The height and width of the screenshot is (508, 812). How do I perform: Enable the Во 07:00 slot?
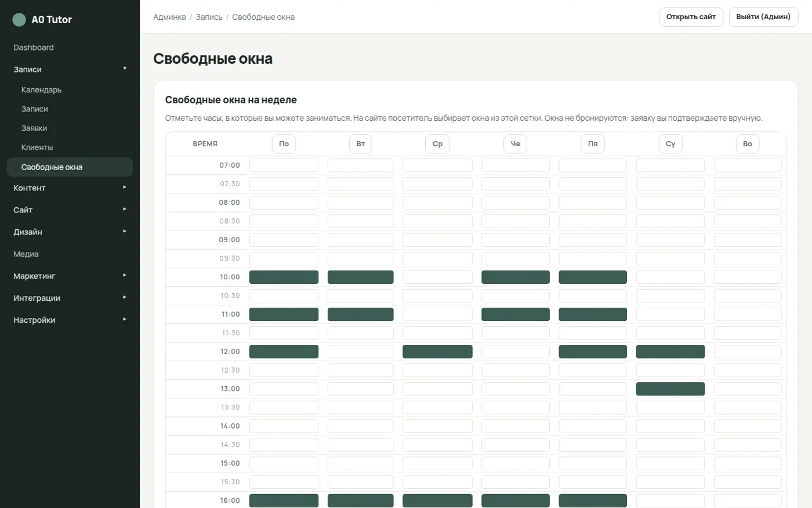748,165
